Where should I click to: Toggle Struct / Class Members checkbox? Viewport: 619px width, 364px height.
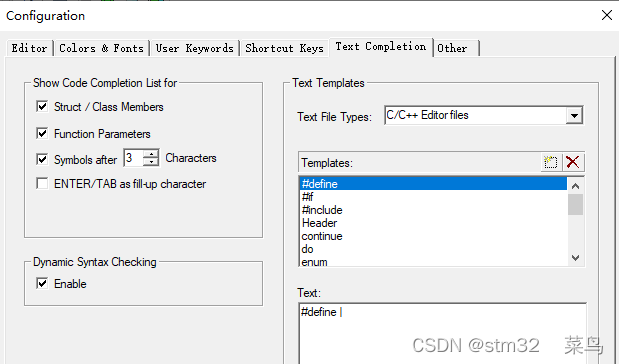tap(42, 107)
